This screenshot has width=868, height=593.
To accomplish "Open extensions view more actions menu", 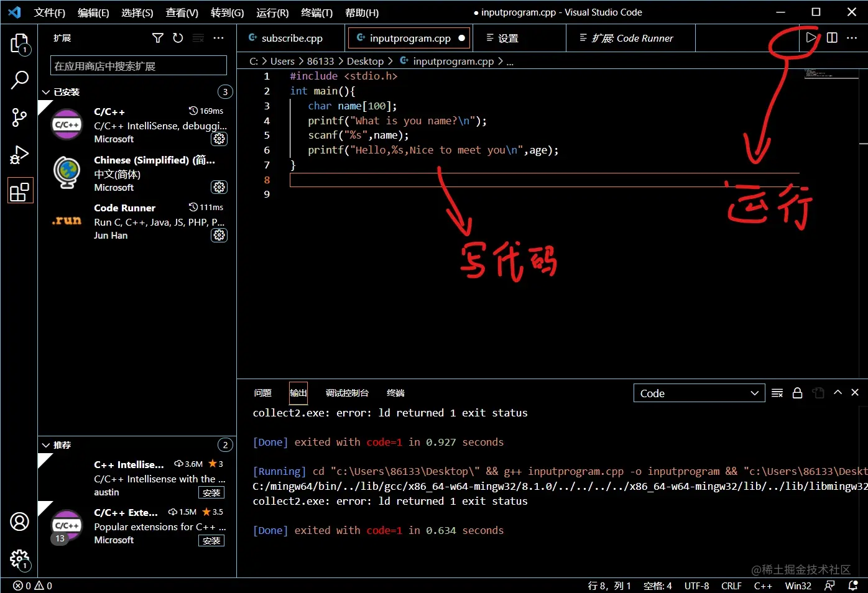I will (218, 38).
